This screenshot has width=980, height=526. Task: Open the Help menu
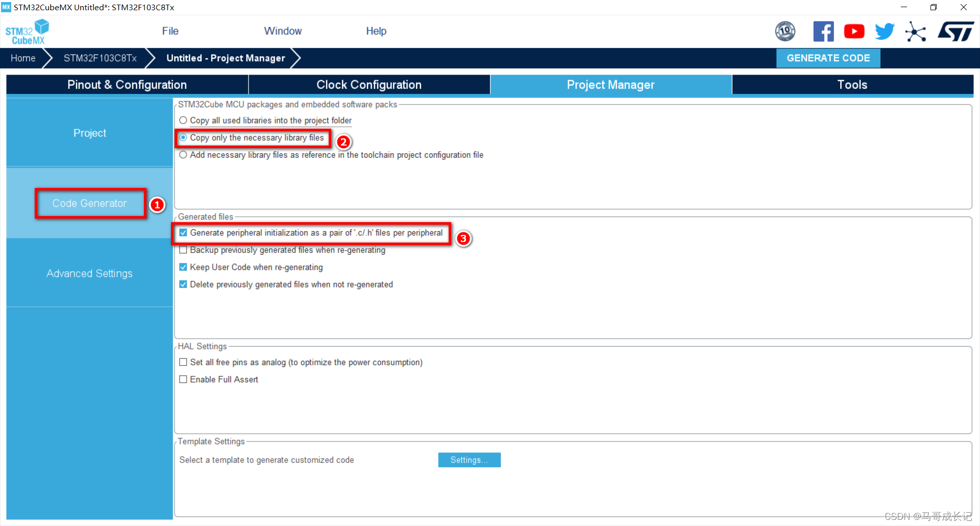376,31
